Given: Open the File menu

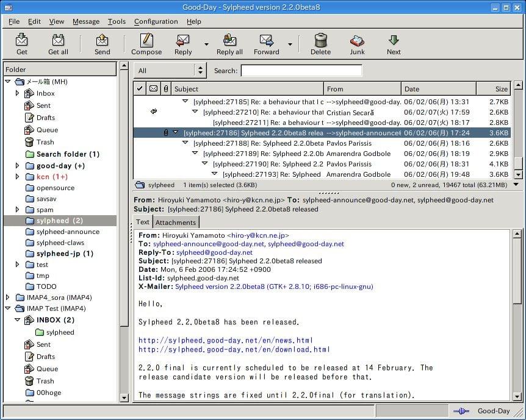Looking at the screenshot, I should point(14,21).
